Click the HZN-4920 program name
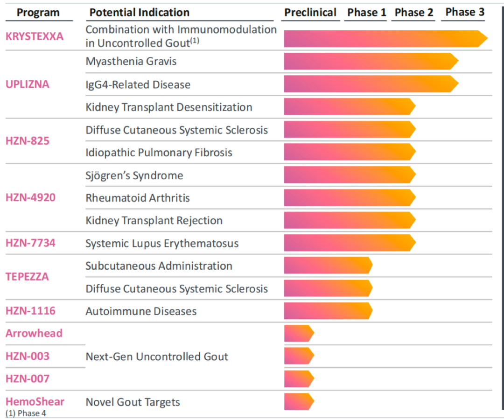504x420 pixels. (30, 197)
